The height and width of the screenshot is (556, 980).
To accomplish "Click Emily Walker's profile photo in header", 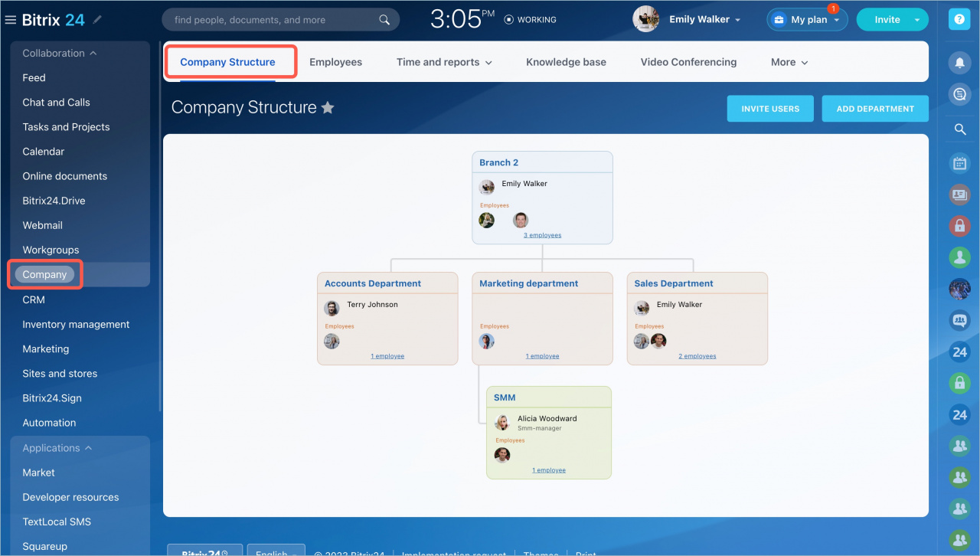I will (646, 19).
